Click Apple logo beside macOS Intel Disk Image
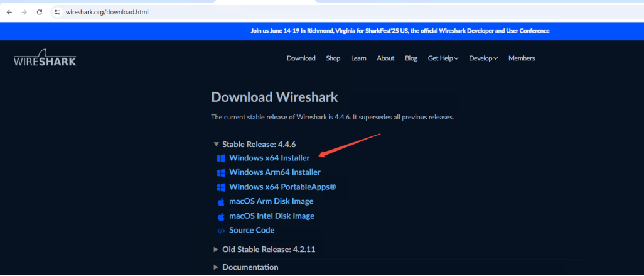 [x=221, y=216]
